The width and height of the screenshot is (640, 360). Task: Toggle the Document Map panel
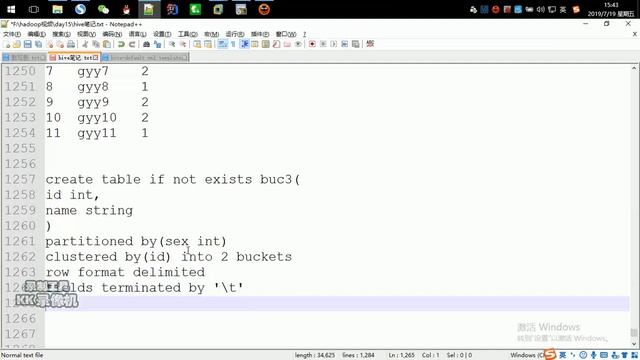click(x=266, y=44)
